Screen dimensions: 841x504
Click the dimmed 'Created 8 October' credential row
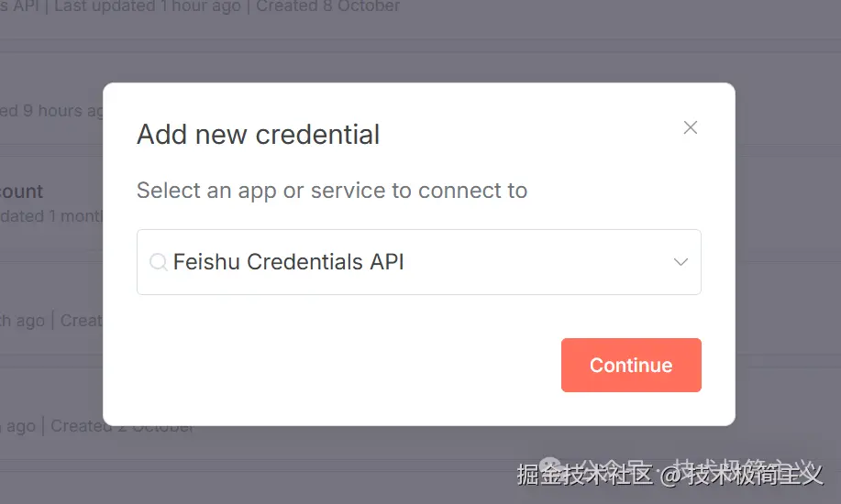(327, 6)
